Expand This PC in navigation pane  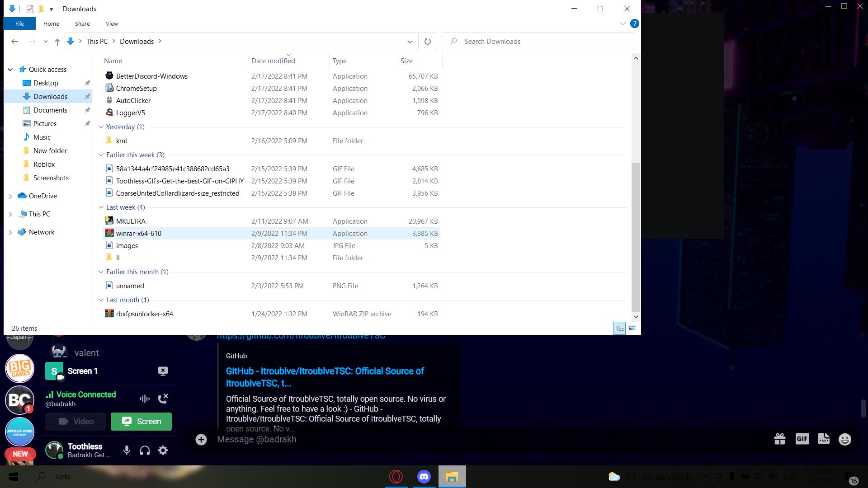pos(10,214)
